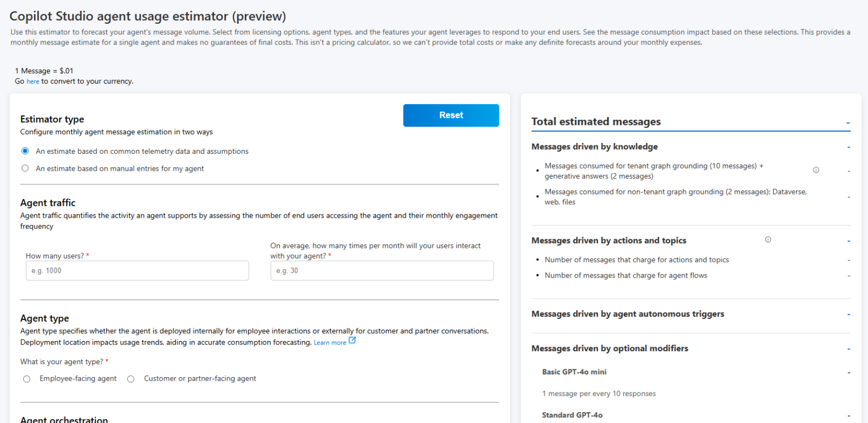This screenshot has height=423, width=868.
Task: Click the info icon next to actions and topics
Action: click(767, 239)
